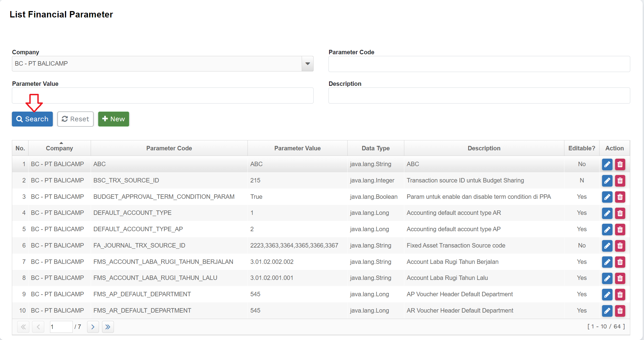Jump to last page arrow
Screen dimensions: 644x340
108,327
